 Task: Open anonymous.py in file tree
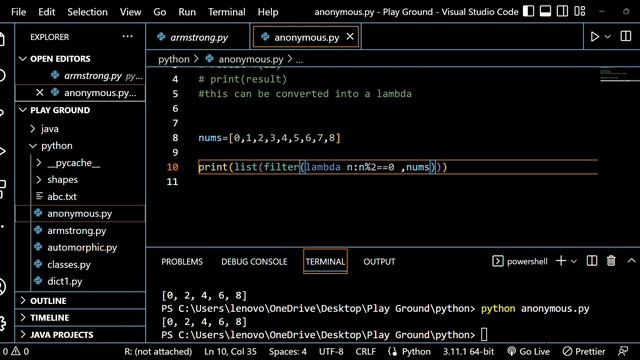80,213
